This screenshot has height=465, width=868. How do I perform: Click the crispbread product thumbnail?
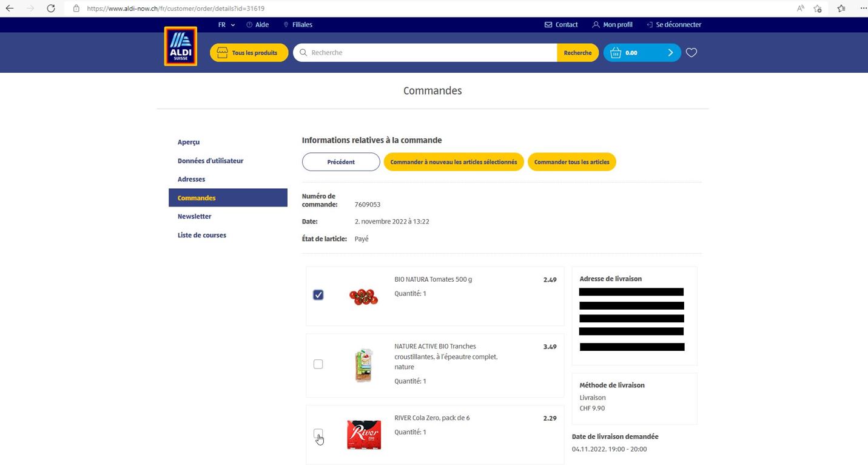pyautogui.click(x=364, y=365)
